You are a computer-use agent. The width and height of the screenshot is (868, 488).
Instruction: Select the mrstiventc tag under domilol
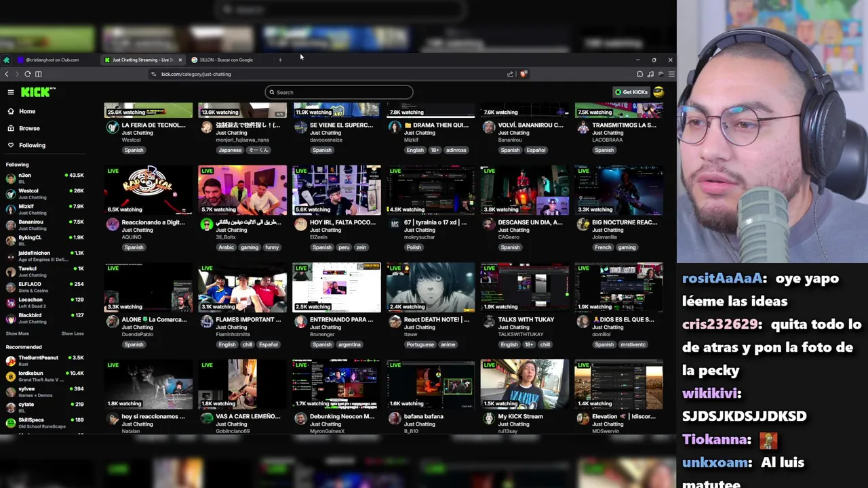pyautogui.click(x=633, y=344)
